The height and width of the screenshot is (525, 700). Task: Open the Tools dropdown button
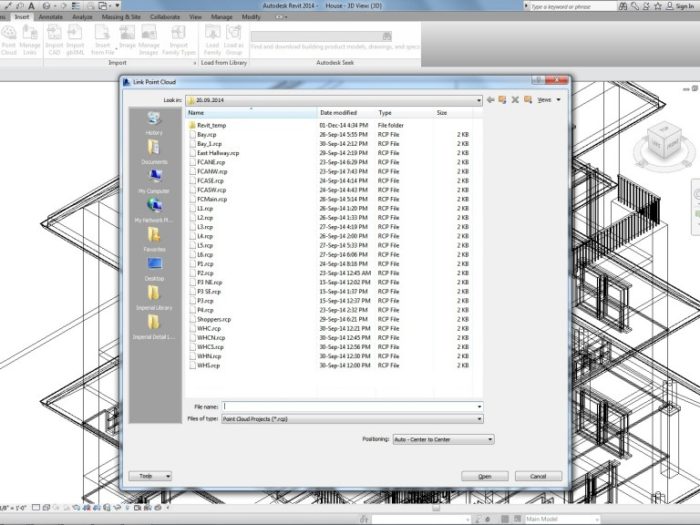(150, 476)
